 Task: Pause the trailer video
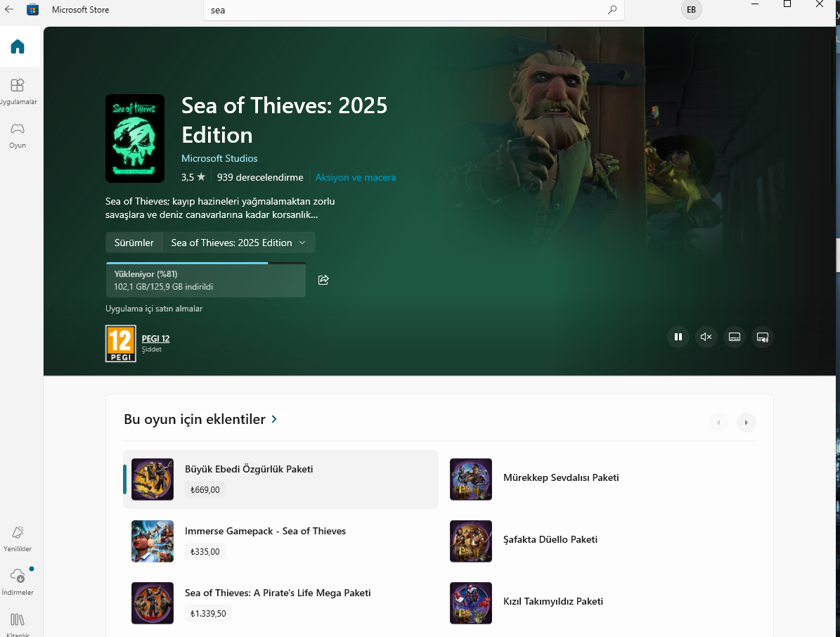pyautogui.click(x=678, y=337)
